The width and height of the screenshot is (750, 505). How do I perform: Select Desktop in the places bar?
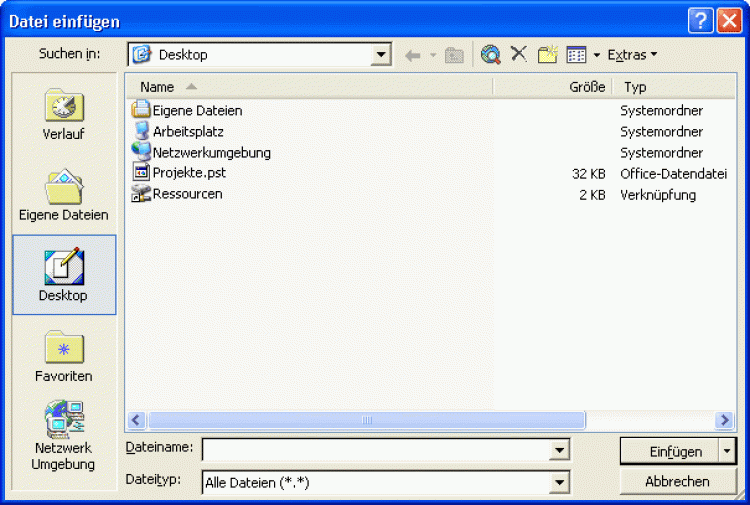[x=64, y=276]
